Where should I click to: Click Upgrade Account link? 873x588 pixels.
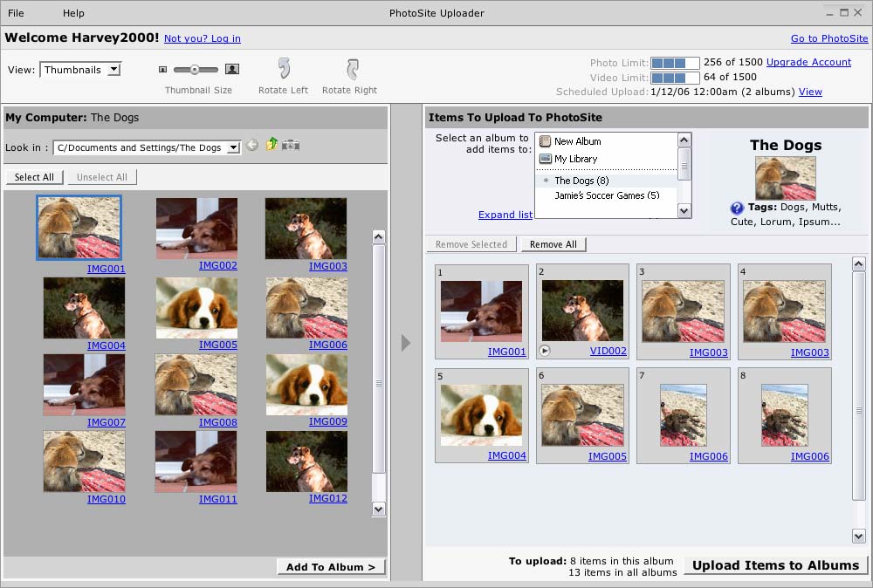(x=808, y=62)
